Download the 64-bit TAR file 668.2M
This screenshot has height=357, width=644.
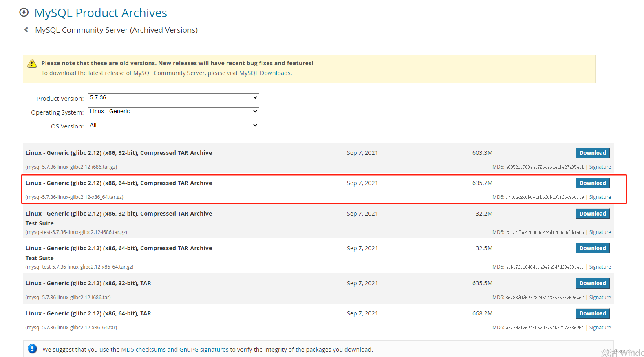point(593,313)
